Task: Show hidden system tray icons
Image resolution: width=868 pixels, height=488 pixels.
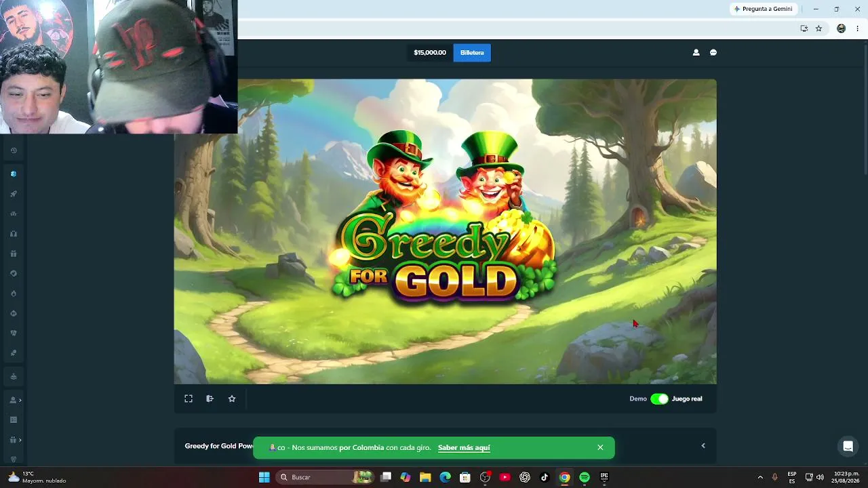Action: coord(760,477)
